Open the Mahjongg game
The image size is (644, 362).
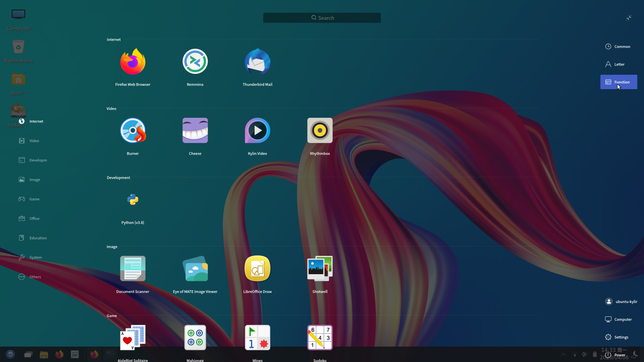(195, 338)
